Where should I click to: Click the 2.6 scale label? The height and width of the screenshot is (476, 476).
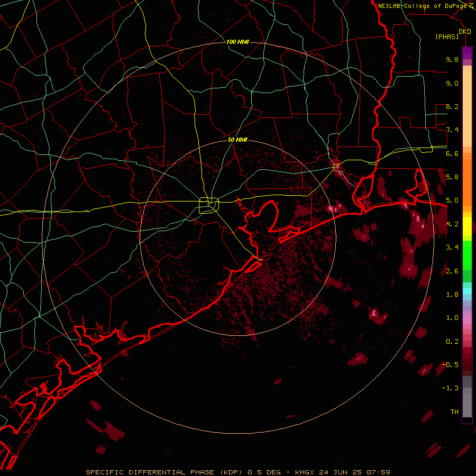click(452, 271)
